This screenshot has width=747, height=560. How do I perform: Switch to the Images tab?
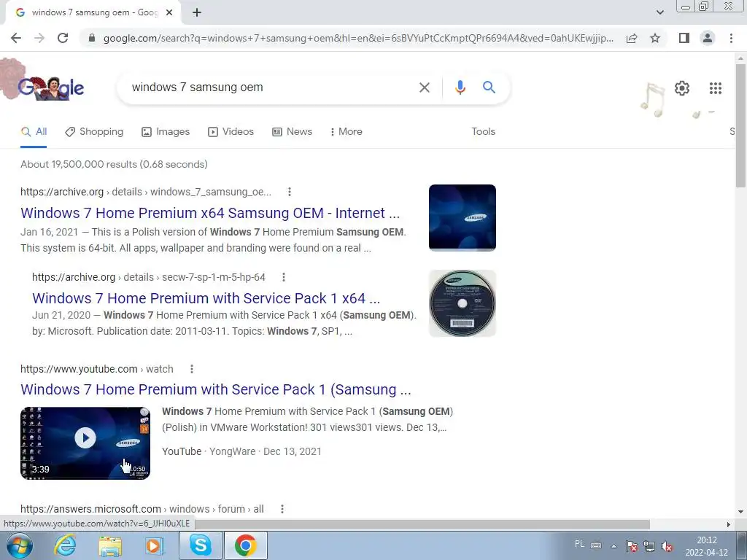coord(166,132)
